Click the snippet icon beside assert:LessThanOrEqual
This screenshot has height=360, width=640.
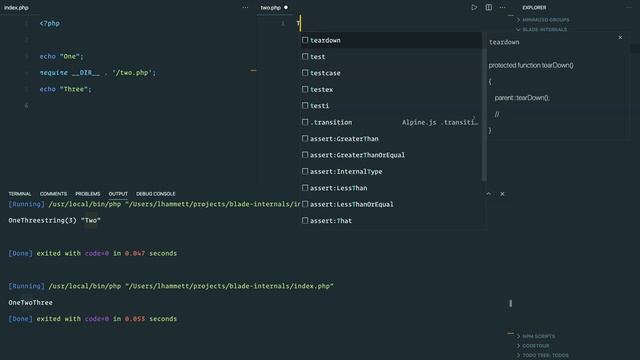click(305, 204)
